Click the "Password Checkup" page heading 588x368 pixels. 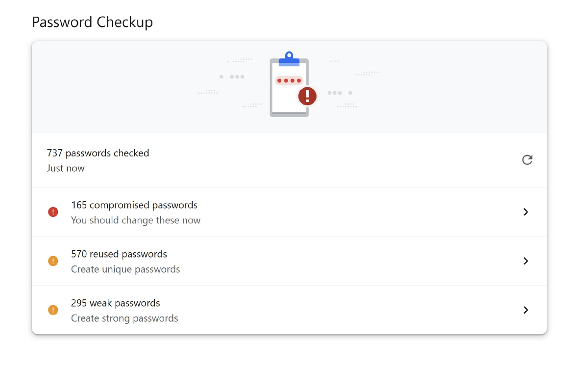[92, 22]
